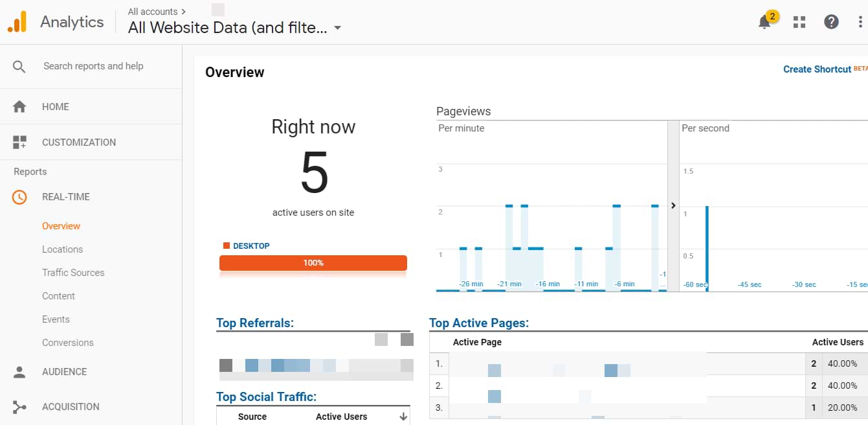Click the 20.00% value in row 3
Screen dimensions: 868x425
point(843,408)
